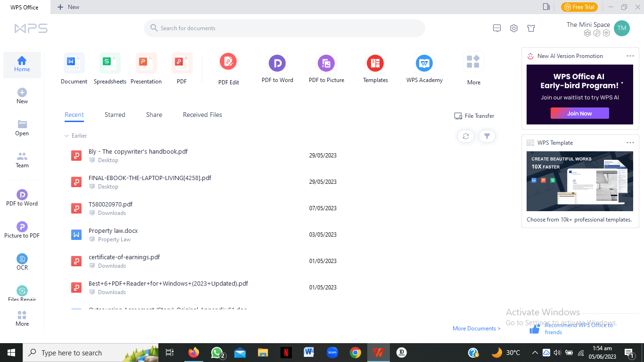Open the More Documents link

tap(476, 329)
